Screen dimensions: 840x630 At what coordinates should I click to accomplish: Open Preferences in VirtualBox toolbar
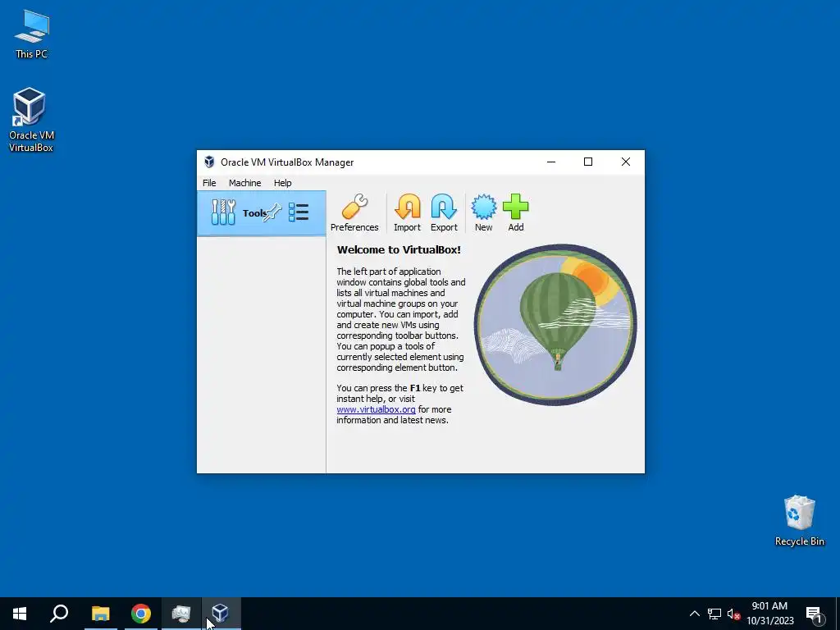coord(354,212)
